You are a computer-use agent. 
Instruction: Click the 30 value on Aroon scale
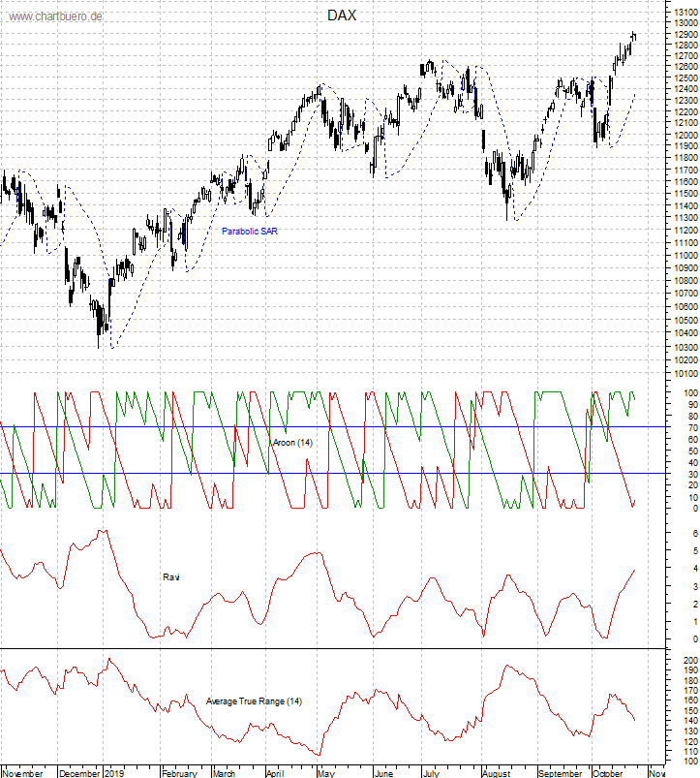[692, 475]
